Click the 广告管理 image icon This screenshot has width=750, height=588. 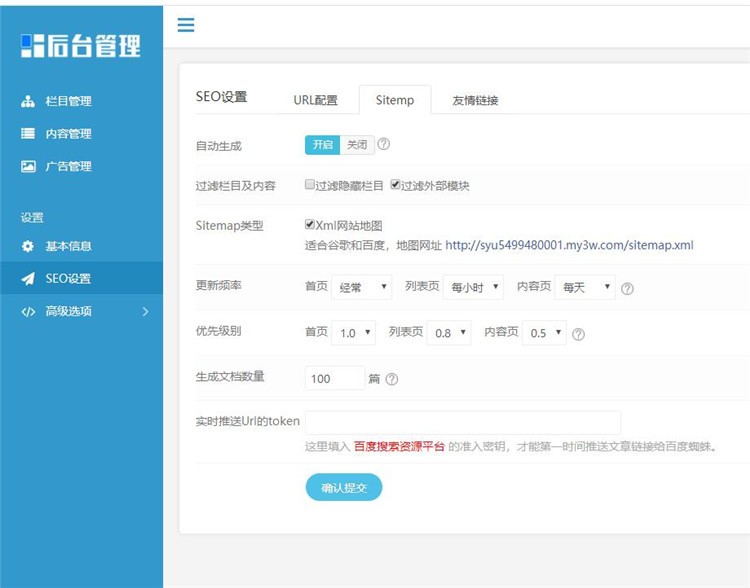coord(28,166)
